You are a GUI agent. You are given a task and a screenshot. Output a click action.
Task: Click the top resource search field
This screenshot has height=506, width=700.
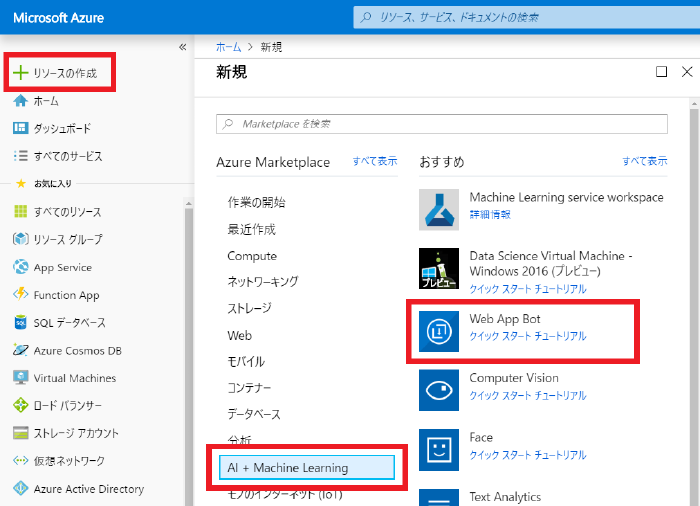(x=527, y=17)
